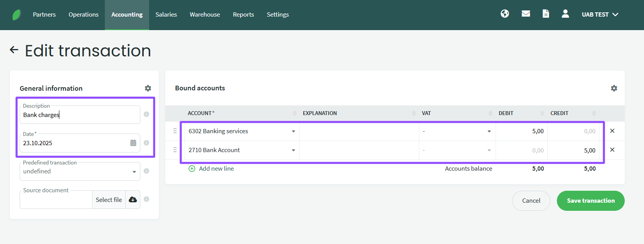Open the 6302 Banking services account dropdown

point(293,131)
